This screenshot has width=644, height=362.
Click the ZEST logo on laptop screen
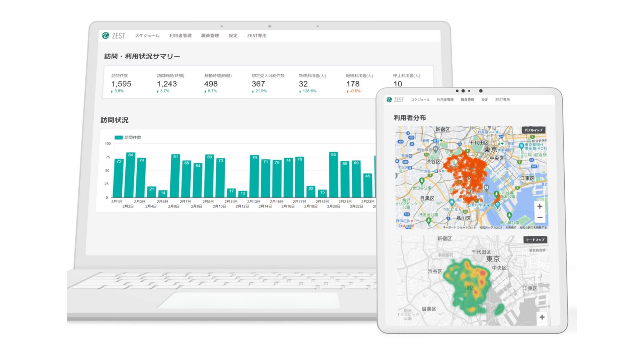click(114, 36)
